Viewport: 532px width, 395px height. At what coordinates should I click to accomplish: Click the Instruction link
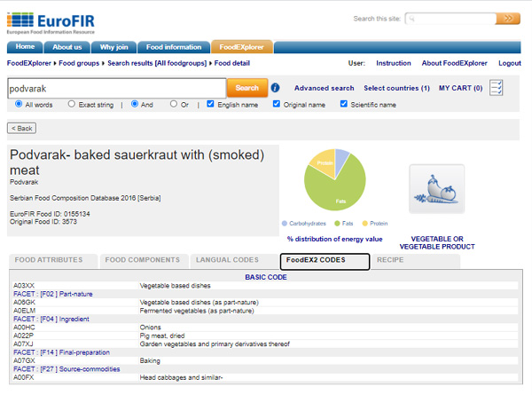(x=393, y=63)
